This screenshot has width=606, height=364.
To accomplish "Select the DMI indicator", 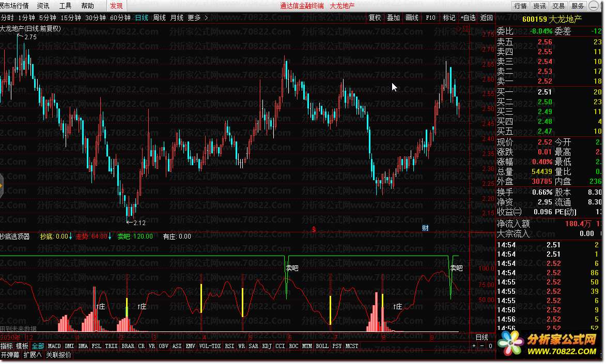I will click(x=70, y=346).
